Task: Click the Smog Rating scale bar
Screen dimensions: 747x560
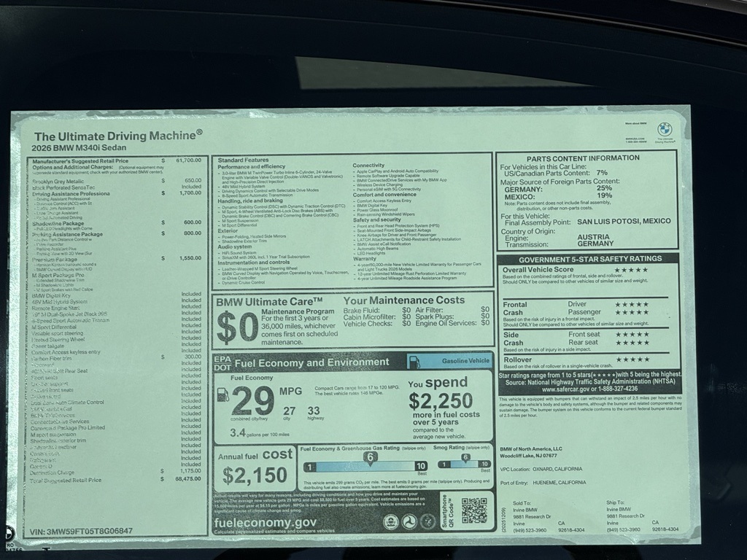Action: [x=464, y=464]
